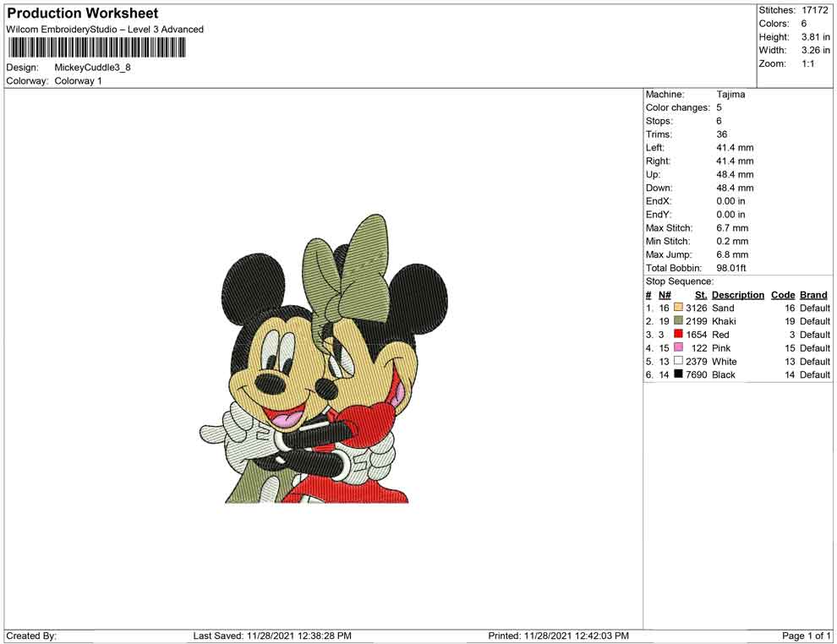
Task: Click the design name MickeyCuddle3_8
Action: click(x=92, y=68)
